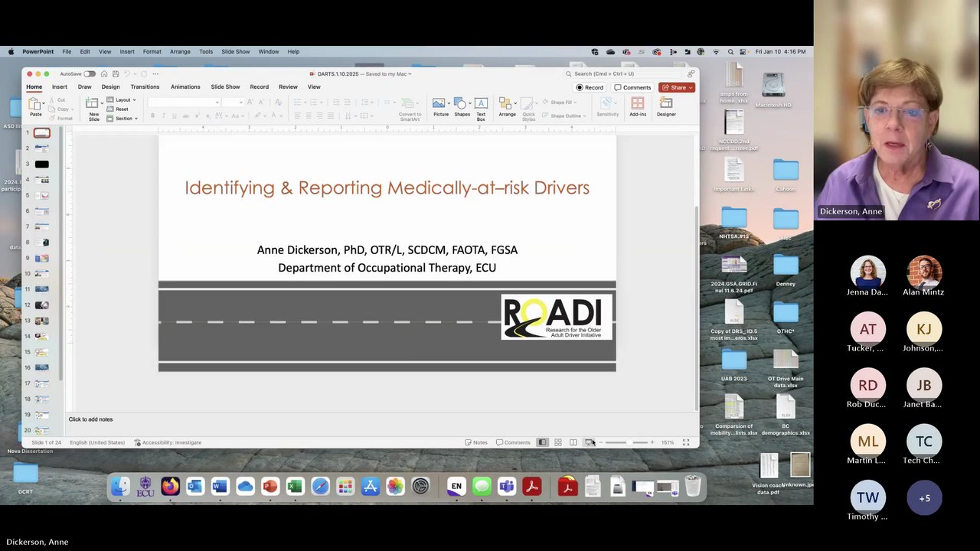The image size is (980, 551).
Task: Open the Format menu in menu bar
Action: (152, 51)
